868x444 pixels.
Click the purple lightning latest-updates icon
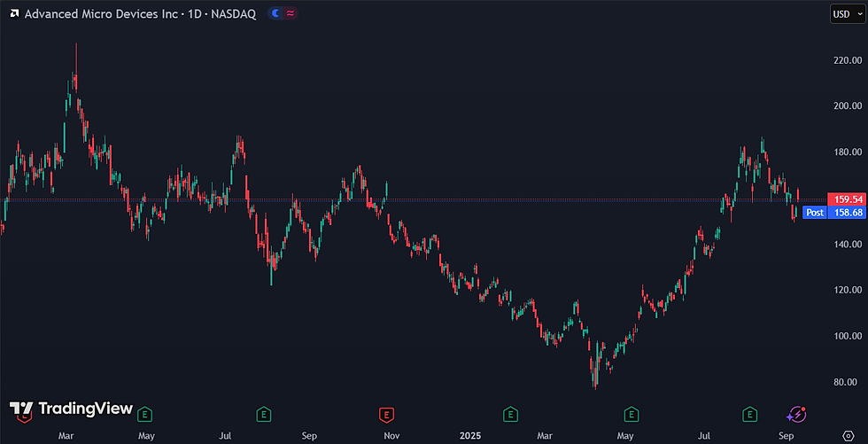pyautogui.click(x=796, y=413)
